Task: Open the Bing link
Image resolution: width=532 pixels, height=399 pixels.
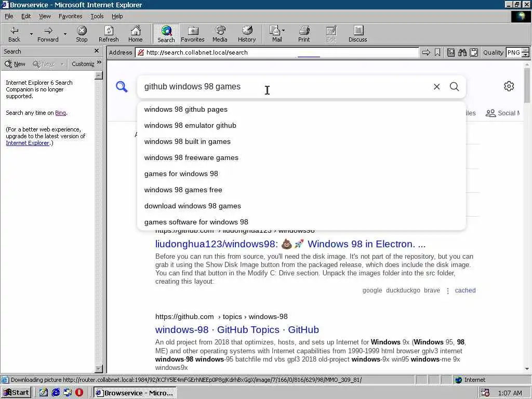Action: (x=60, y=113)
